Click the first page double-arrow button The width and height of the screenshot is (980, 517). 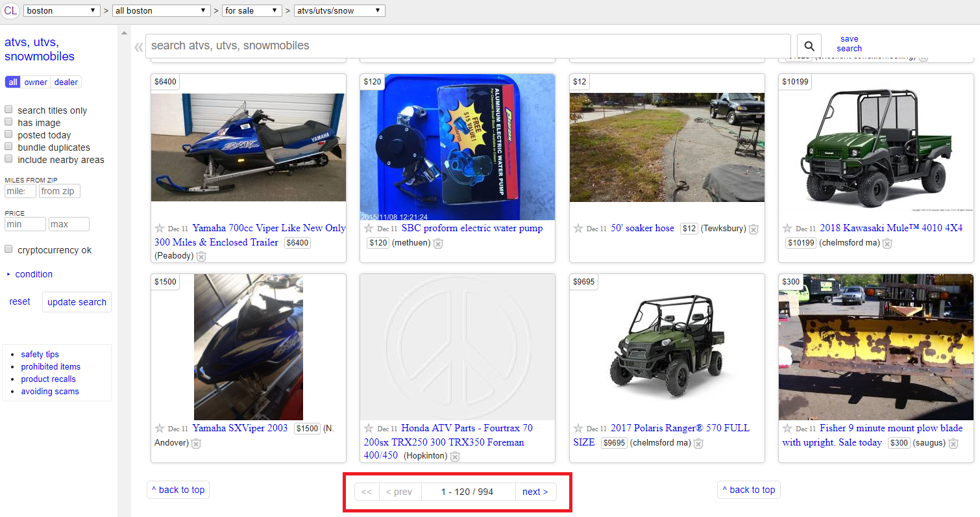[x=366, y=492]
